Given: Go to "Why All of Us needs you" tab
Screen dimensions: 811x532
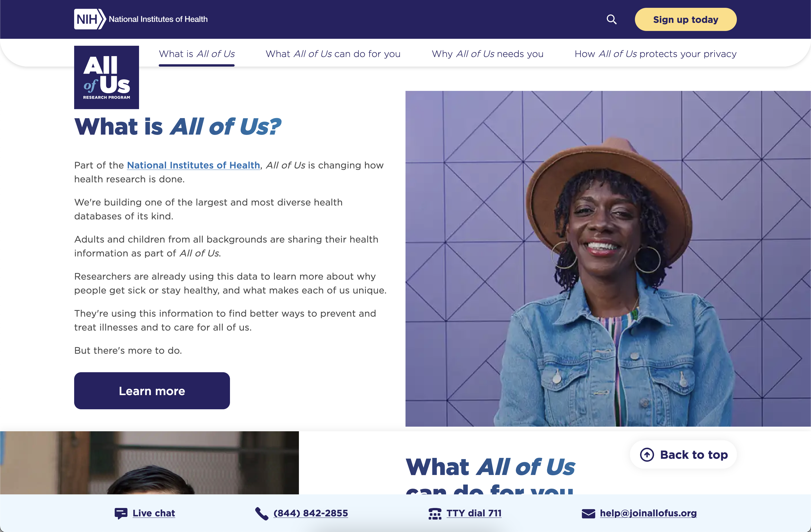Looking at the screenshot, I should point(487,54).
